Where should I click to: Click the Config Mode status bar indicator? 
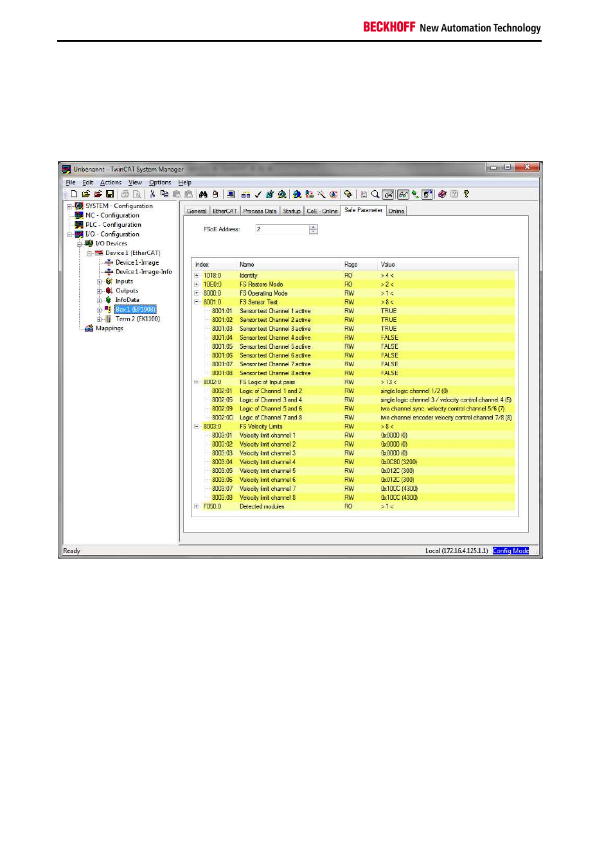click(511, 551)
